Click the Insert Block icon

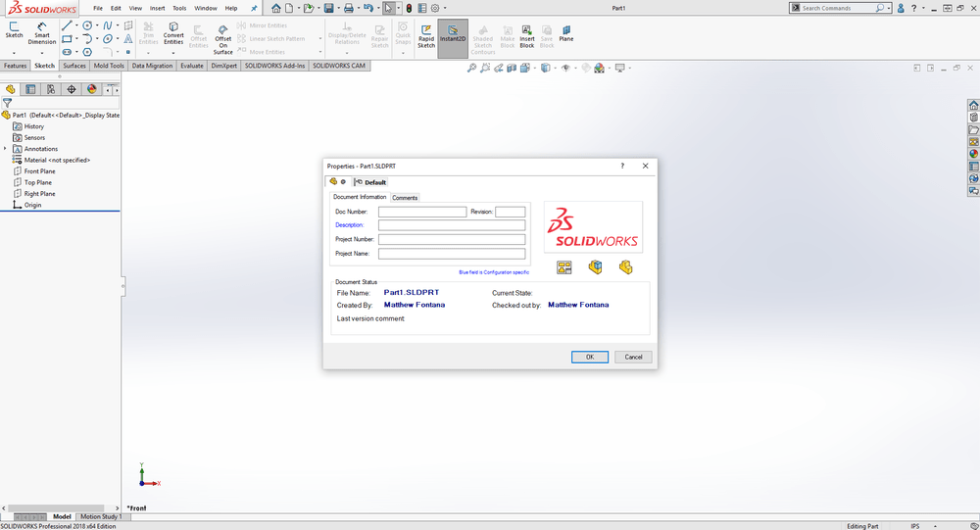pyautogui.click(x=527, y=34)
